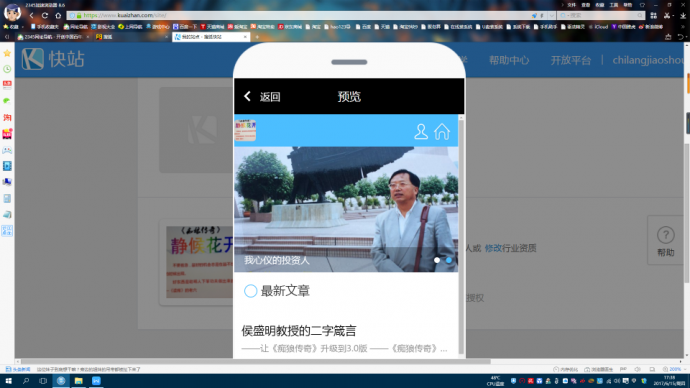
Task: Expand the address bar dropdown arrow
Action: pyautogui.click(x=551, y=15)
